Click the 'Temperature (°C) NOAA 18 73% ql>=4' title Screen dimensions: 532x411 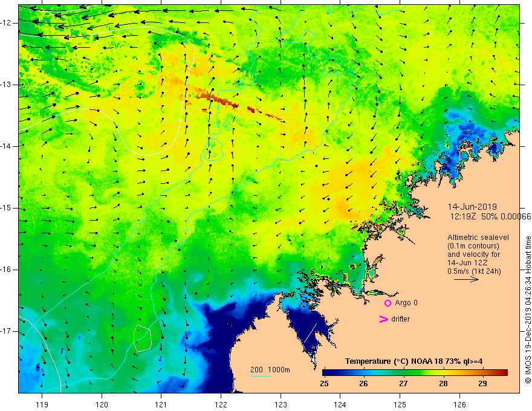click(x=414, y=361)
